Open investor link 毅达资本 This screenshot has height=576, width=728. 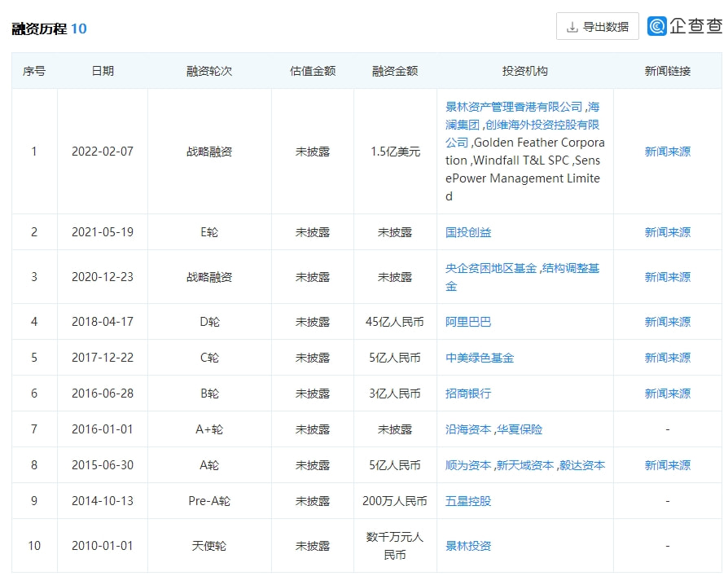coord(582,465)
